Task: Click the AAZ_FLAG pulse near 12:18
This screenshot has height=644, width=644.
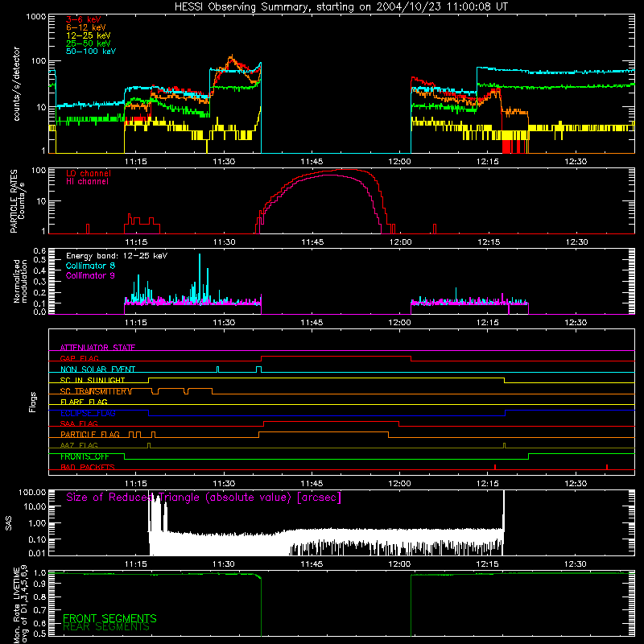Action: point(505,446)
